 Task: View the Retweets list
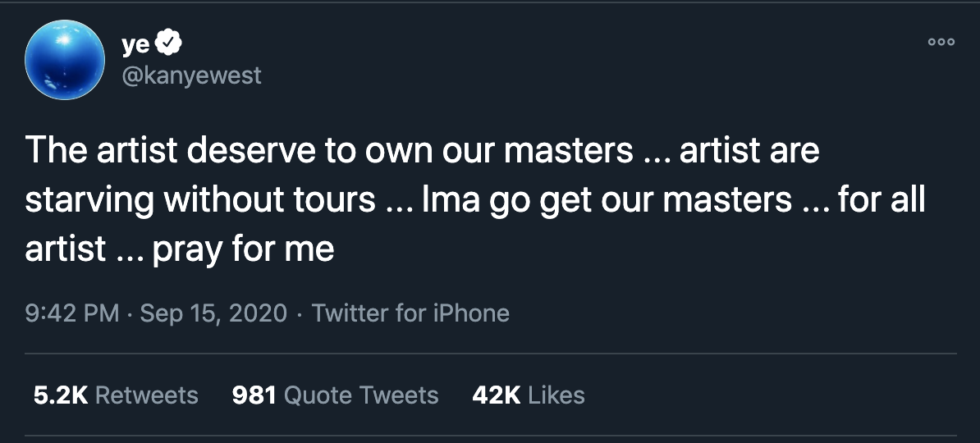[x=147, y=395]
